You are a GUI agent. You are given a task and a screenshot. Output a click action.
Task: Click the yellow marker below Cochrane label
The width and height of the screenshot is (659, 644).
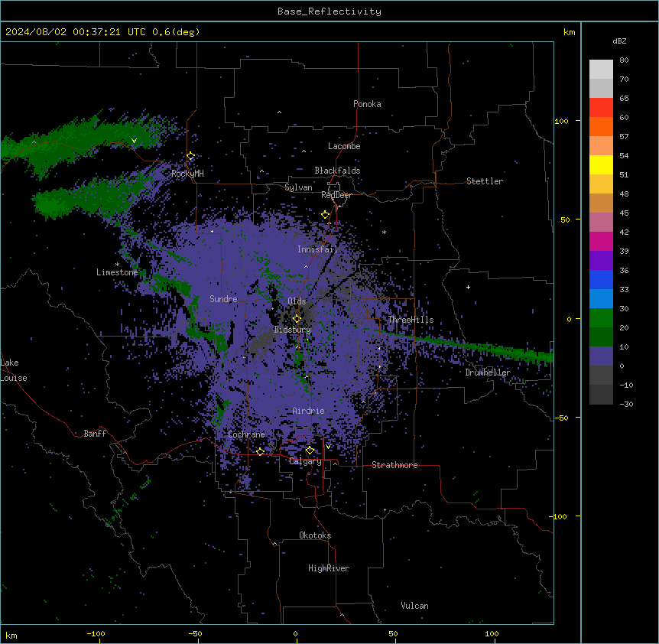[x=260, y=451]
